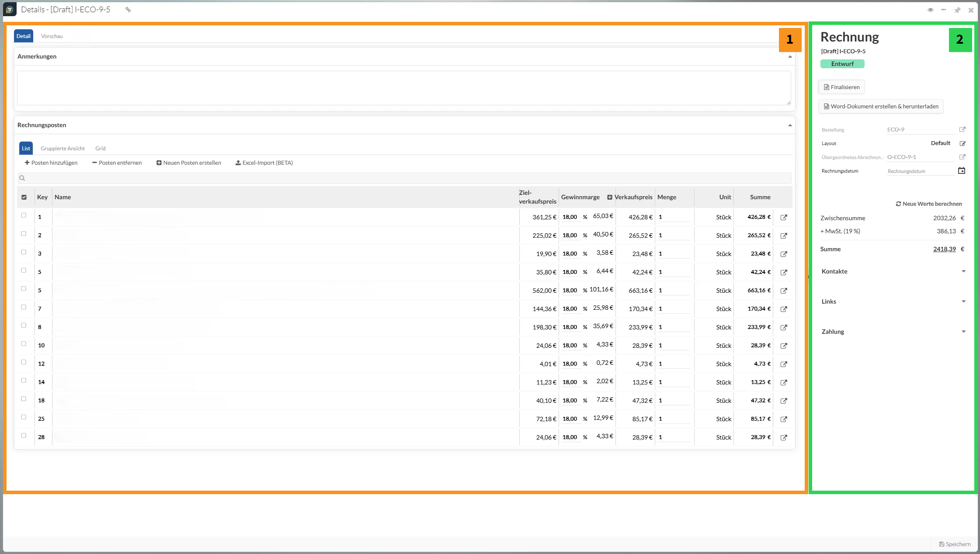The height and width of the screenshot is (554, 980).
Task: Click the plus icon beside Gewinnmarge
Action: [x=609, y=197]
